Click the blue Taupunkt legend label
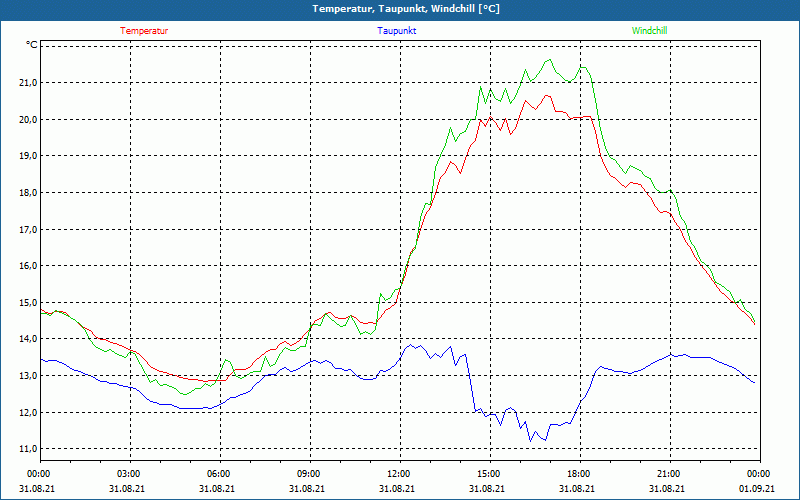The image size is (800, 500). pyautogui.click(x=396, y=31)
